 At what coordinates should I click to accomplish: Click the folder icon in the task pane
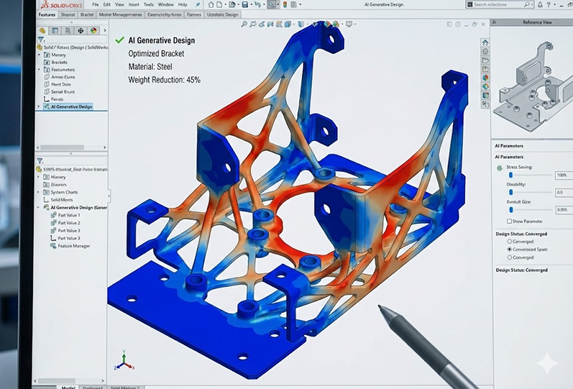[485, 60]
